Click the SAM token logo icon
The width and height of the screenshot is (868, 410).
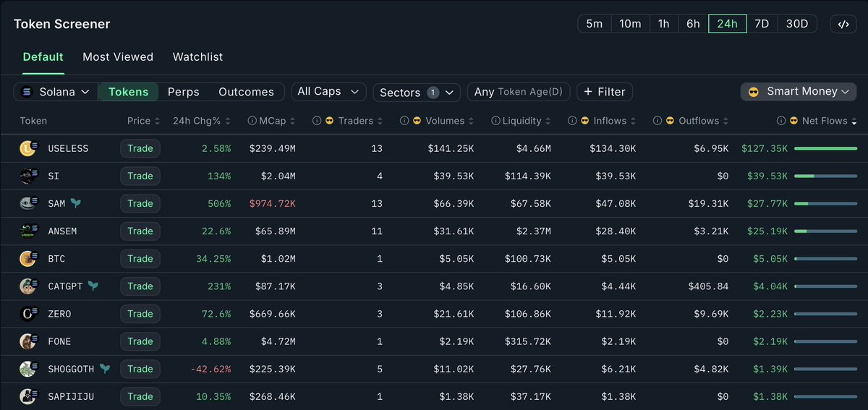coord(27,203)
